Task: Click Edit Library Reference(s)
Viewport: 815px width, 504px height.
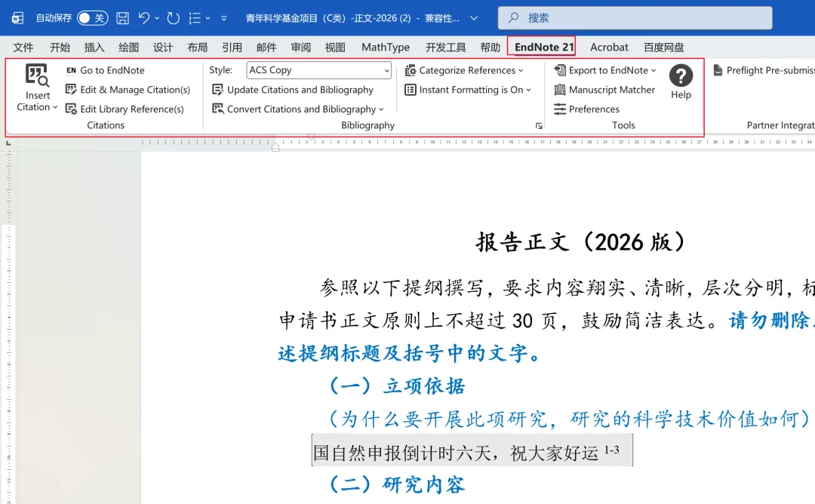Action: click(125, 109)
